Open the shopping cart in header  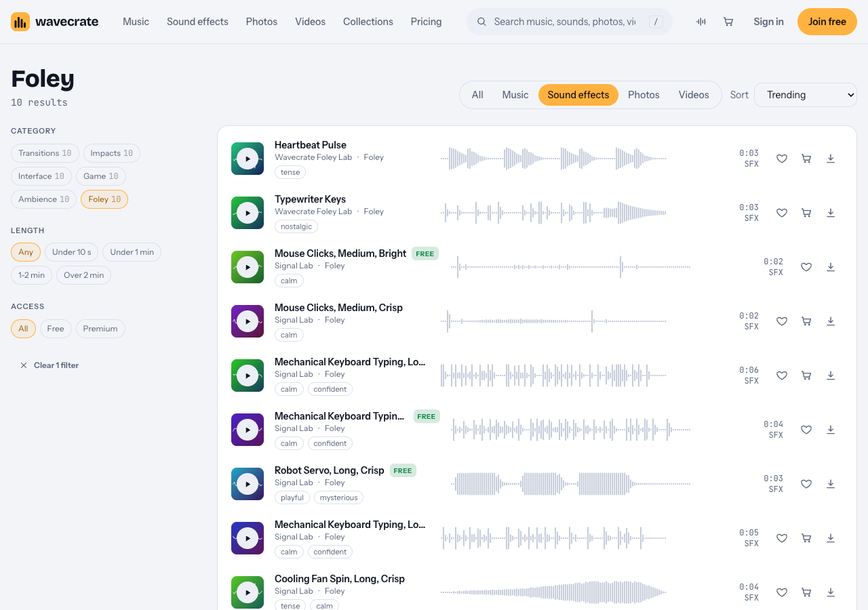(x=728, y=22)
